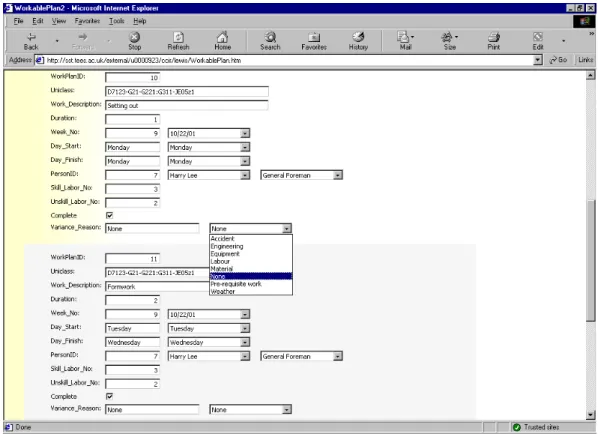Screen dimensions: 598x434
Task: Open Variance_Reason dropdown for Formwork record
Action: 287,410
